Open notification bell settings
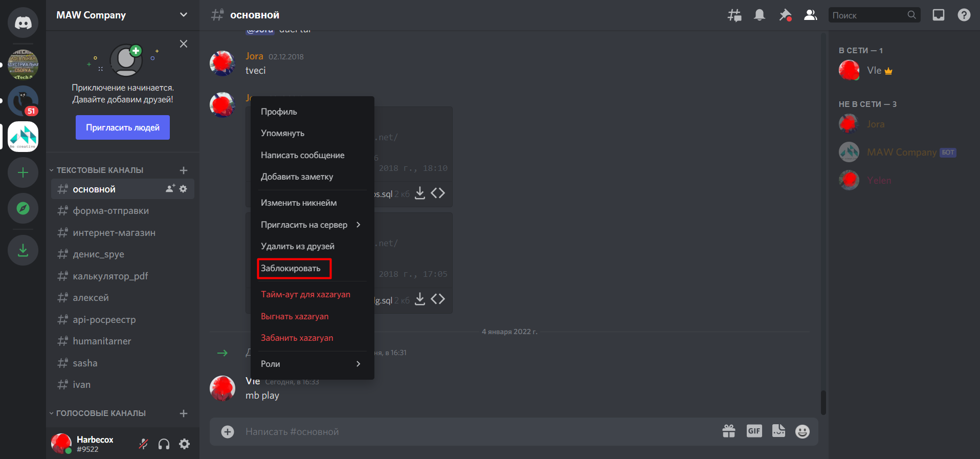 pos(760,15)
